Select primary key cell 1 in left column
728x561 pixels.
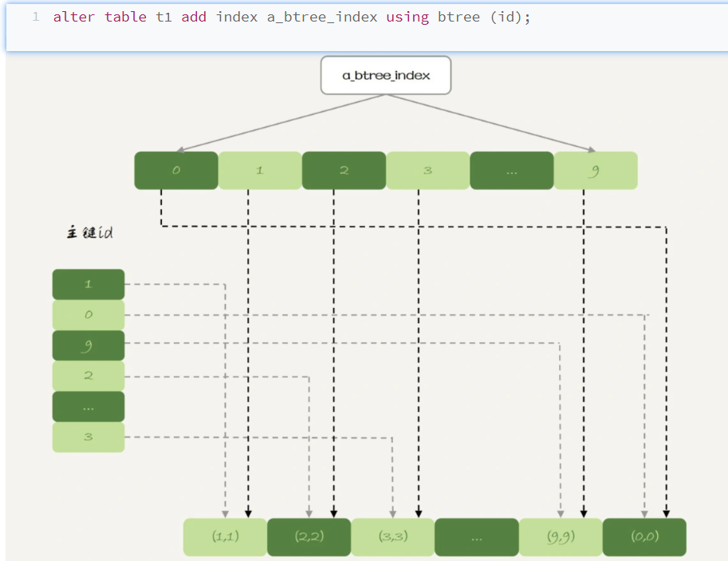[x=89, y=284]
